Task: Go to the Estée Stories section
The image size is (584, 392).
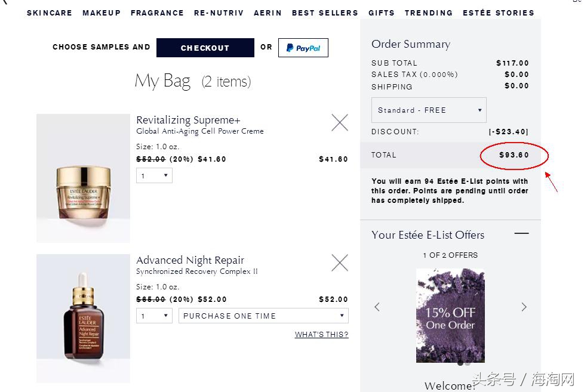Action: pos(499,13)
